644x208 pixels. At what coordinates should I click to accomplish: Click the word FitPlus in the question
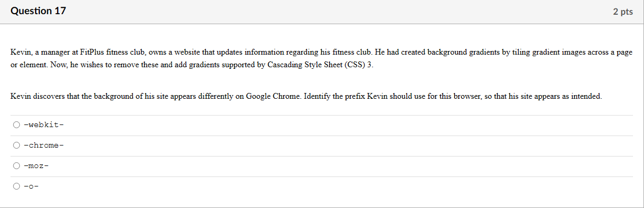pos(92,53)
